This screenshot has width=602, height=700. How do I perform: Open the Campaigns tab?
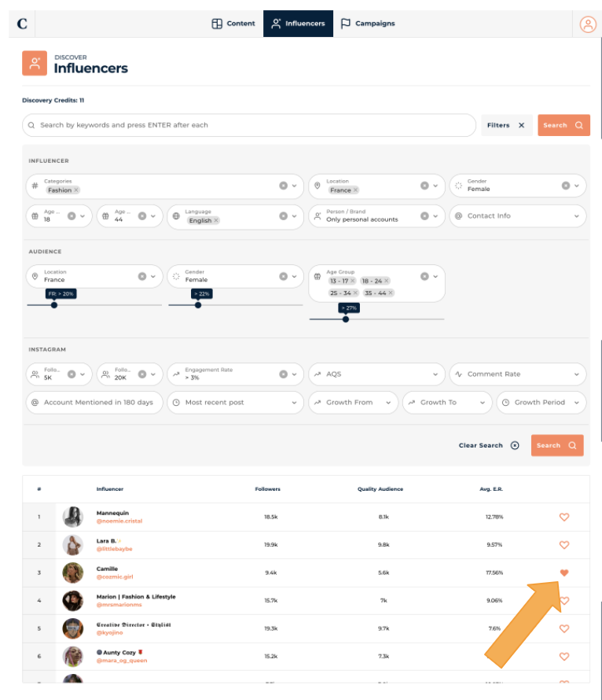[x=368, y=24]
